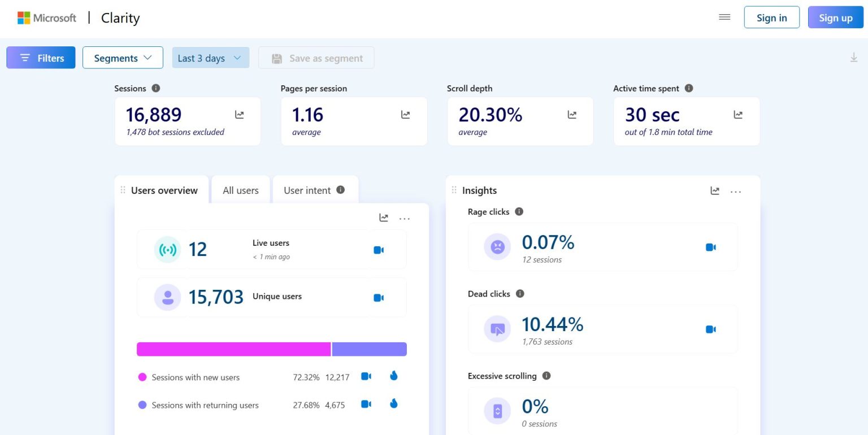Switch to the All users tab
Image resolution: width=868 pixels, height=435 pixels.
(240, 190)
